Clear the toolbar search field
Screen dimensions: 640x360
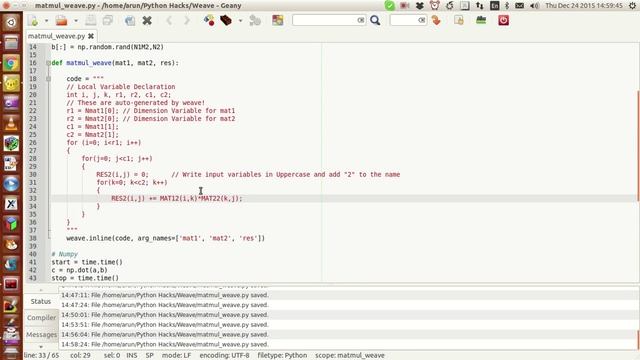[361, 20]
